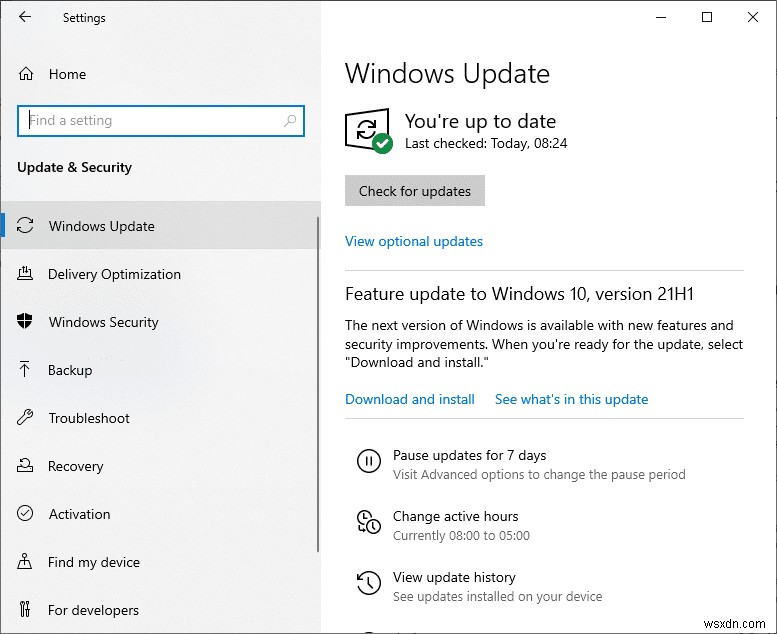This screenshot has height=634, width=777.
Task: Click Download and install link
Action: (x=410, y=399)
